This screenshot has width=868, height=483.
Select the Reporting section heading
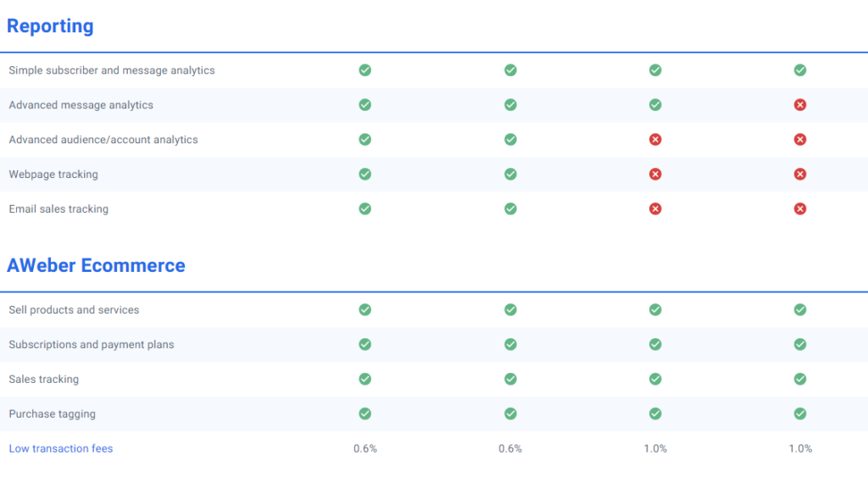point(50,26)
